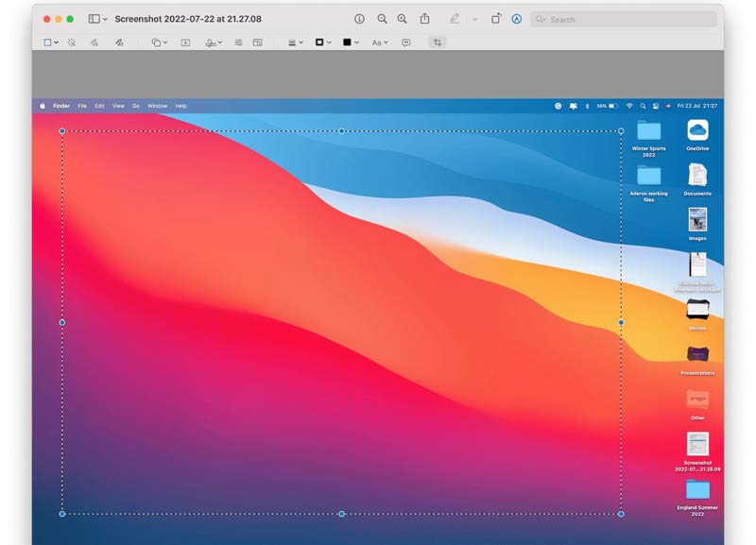Open the sidebar view options chevron
This screenshot has height=545, width=756.
click(105, 19)
